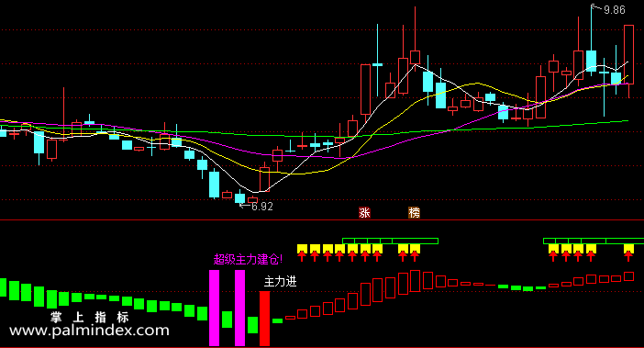644x348 pixels.
Task: Click the solid red 主力进 bar
Action: (x=265, y=318)
